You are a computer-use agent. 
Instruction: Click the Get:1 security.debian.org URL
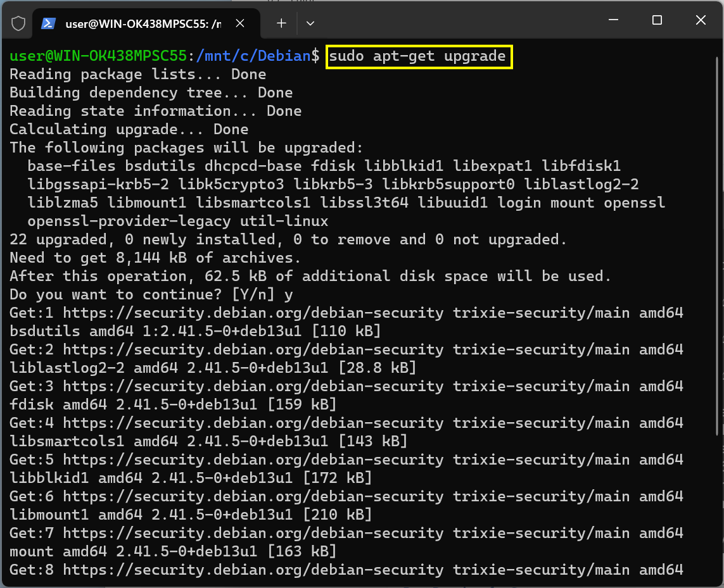coord(253,313)
